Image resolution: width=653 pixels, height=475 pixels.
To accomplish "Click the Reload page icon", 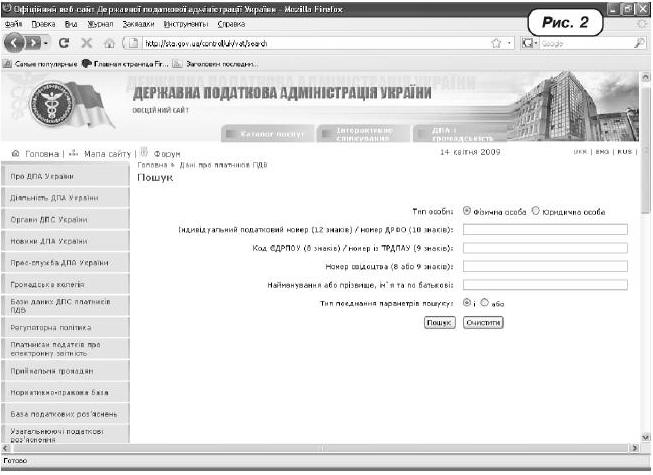I will pos(62,44).
